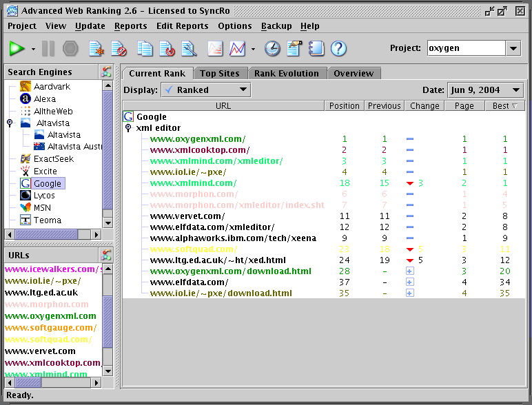Viewport: 532px width, 405px height.
Task: Open the View menu
Action: click(x=56, y=26)
